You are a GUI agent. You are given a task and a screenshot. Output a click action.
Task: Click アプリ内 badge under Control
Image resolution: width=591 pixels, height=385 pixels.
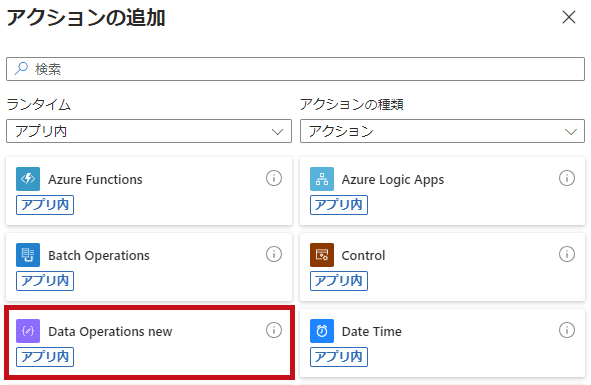[339, 281]
